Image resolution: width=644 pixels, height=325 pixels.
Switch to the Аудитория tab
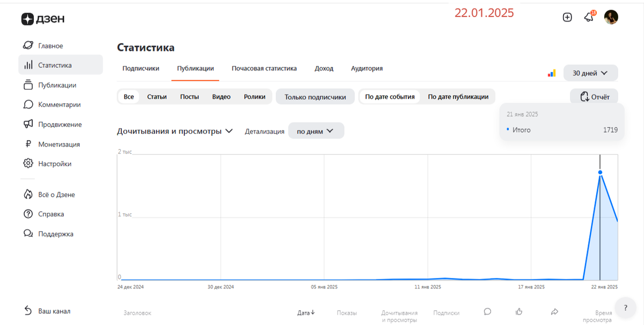[x=367, y=68]
